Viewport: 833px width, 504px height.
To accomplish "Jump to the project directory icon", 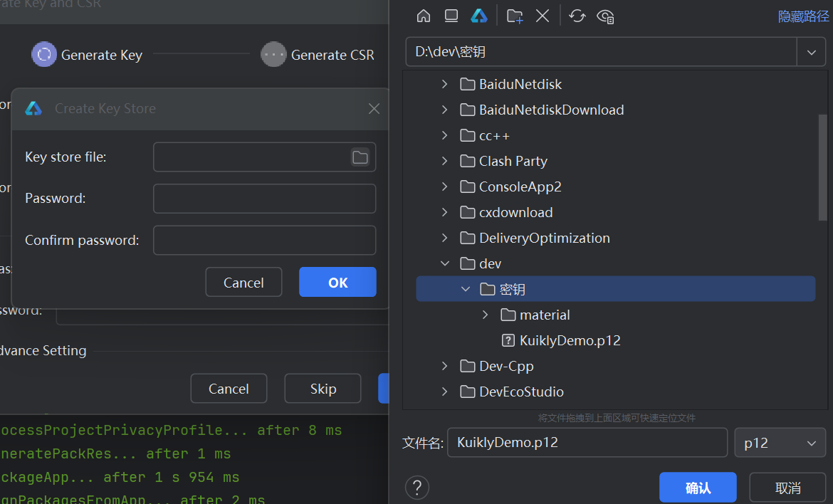I will tap(479, 16).
